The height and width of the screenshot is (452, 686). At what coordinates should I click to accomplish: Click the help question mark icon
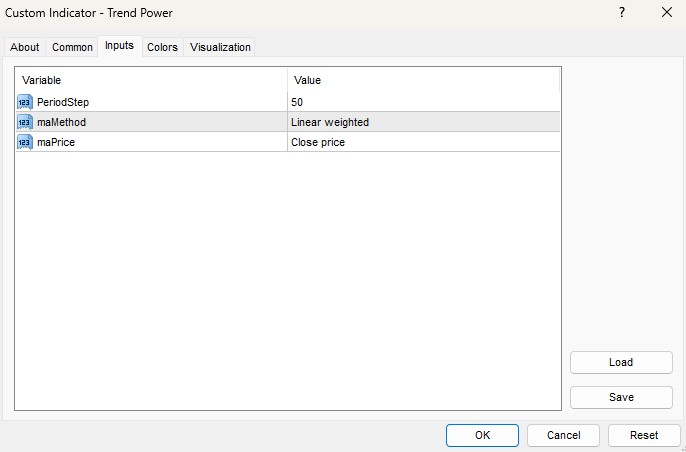point(622,13)
